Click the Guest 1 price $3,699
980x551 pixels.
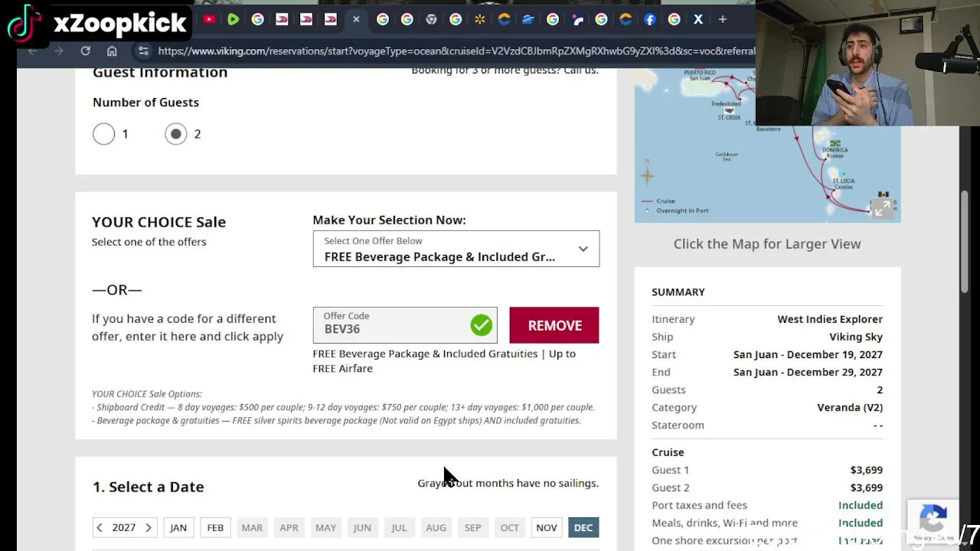(866, 470)
